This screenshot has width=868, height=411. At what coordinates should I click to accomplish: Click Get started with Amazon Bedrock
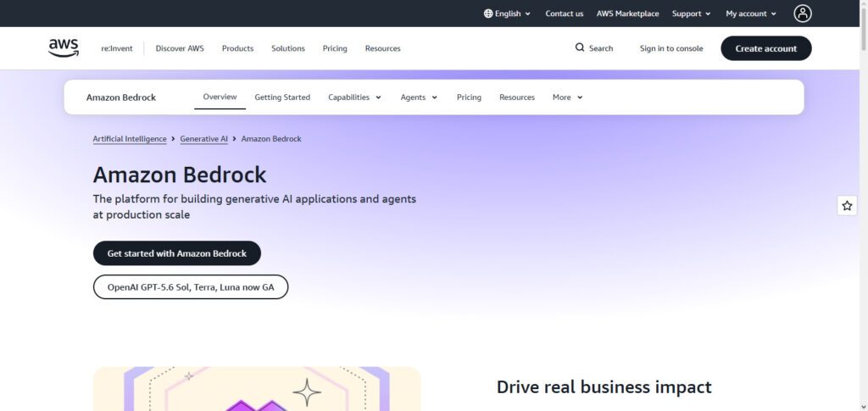(177, 253)
